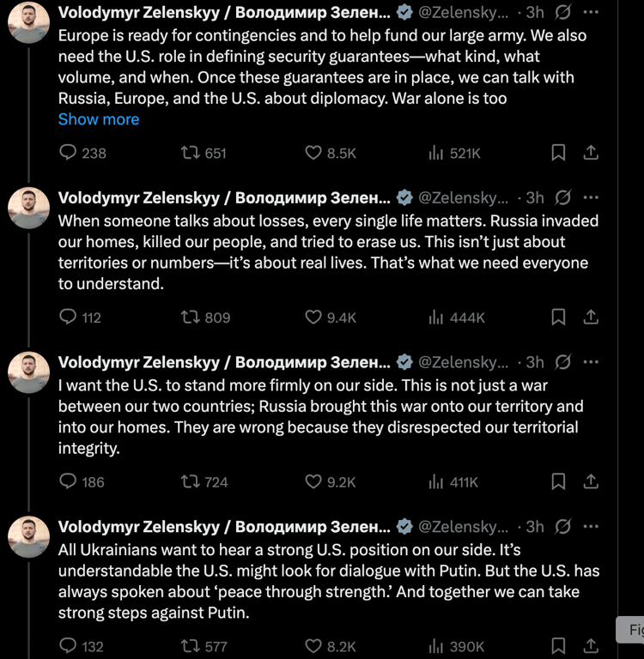
Task: Open the 3h timestamp on last tweet
Action: [x=535, y=526]
